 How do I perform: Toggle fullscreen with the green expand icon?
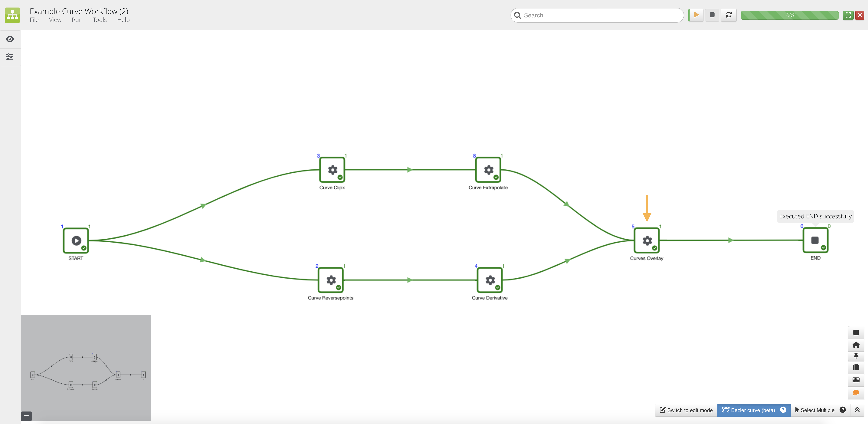tap(848, 15)
